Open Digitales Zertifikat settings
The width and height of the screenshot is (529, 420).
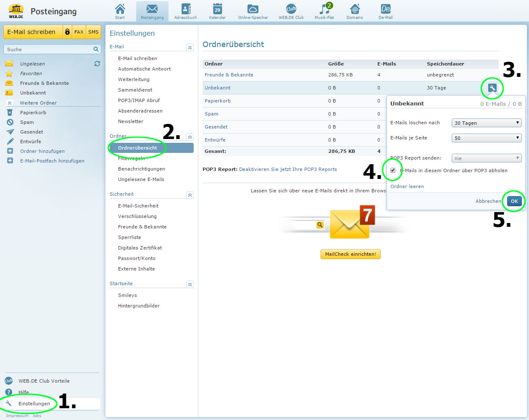[140, 248]
